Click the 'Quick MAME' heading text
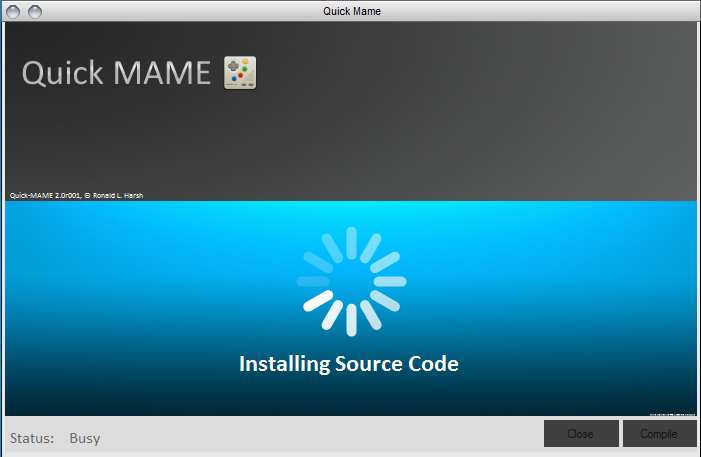 116,73
